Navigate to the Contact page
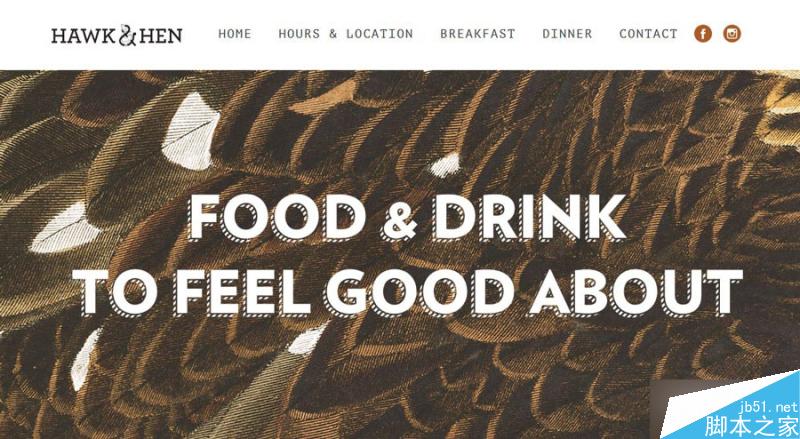The image size is (800, 439). [x=648, y=34]
